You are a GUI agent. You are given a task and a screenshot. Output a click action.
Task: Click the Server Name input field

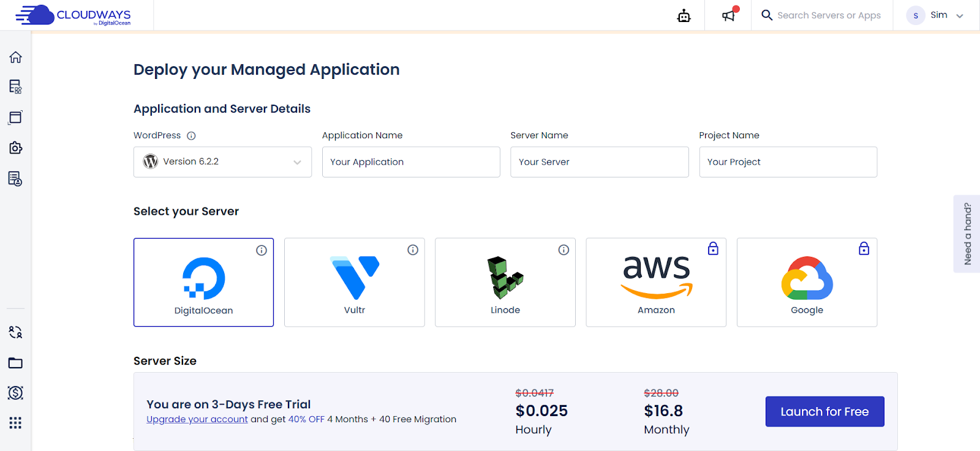pyautogui.click(x=600, y=162)
